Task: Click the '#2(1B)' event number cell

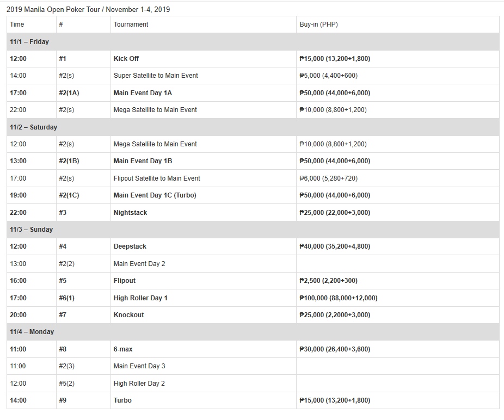Action: [x=84, y=161]
